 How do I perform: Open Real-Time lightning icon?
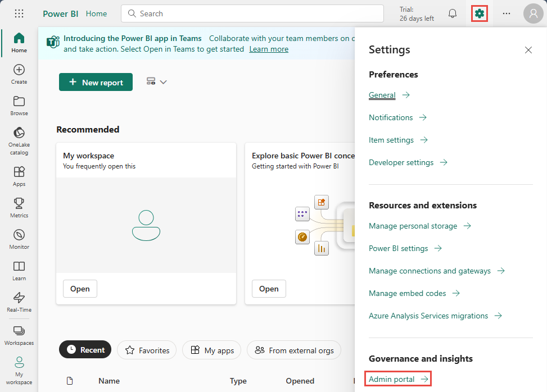point(19,301)
